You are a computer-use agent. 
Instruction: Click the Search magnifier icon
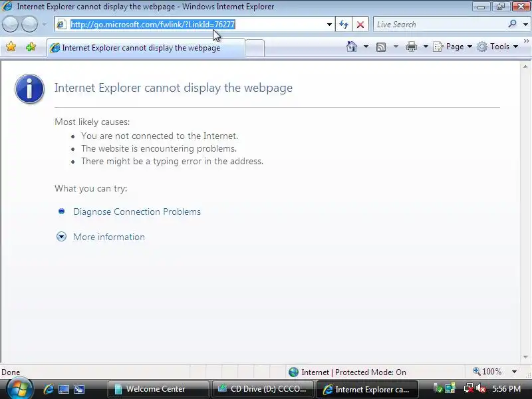tap(512, 24)
